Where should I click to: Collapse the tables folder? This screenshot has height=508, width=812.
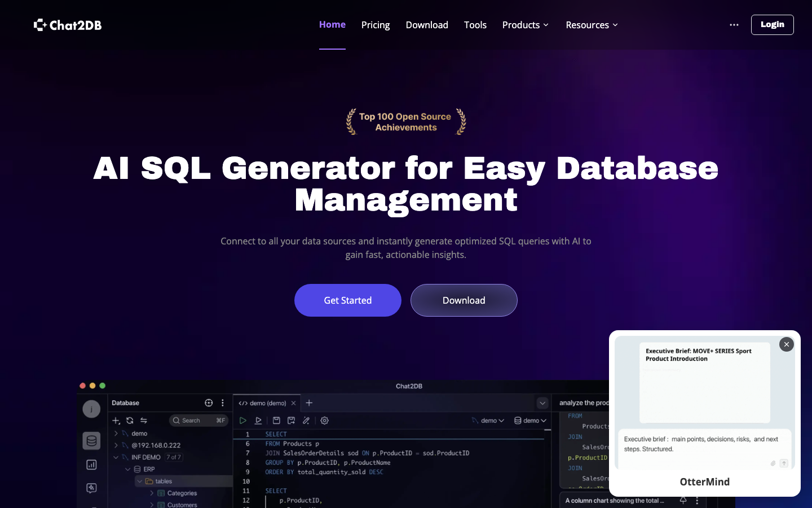coord(140,481)
